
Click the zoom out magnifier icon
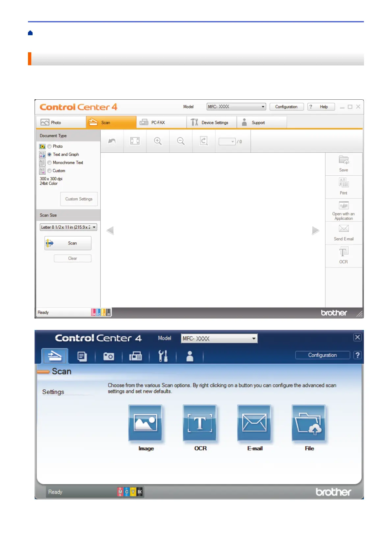pyautogui.click(x=181, y=141)
